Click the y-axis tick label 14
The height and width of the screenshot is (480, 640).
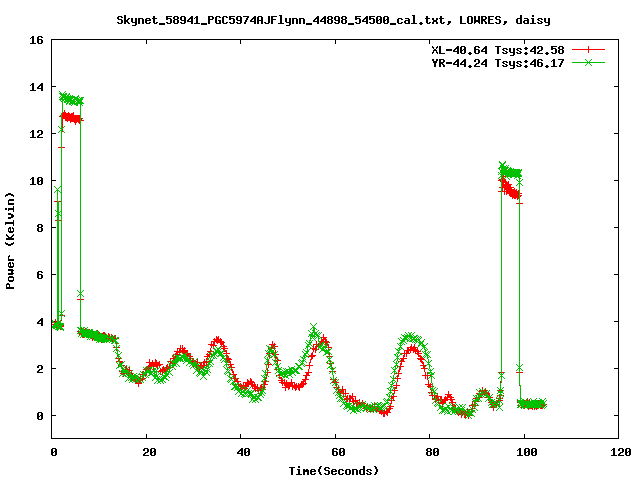36,87
